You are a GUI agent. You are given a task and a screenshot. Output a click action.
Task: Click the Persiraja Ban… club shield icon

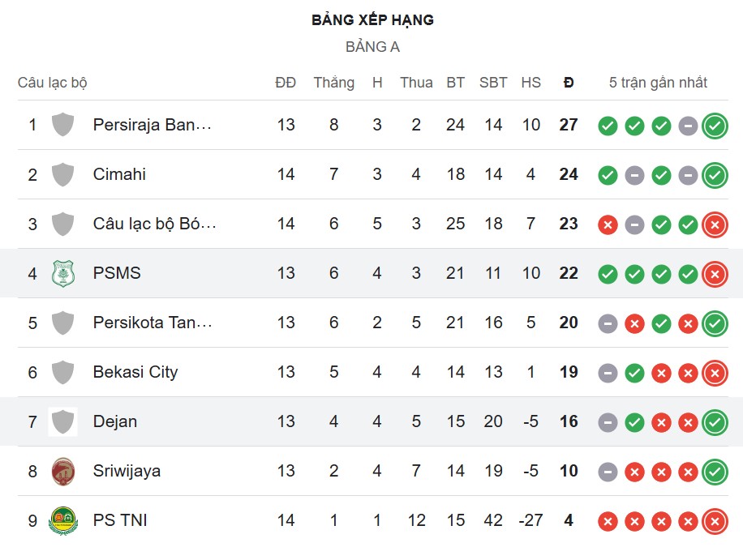pyautogui.click(x=63, y=126)
